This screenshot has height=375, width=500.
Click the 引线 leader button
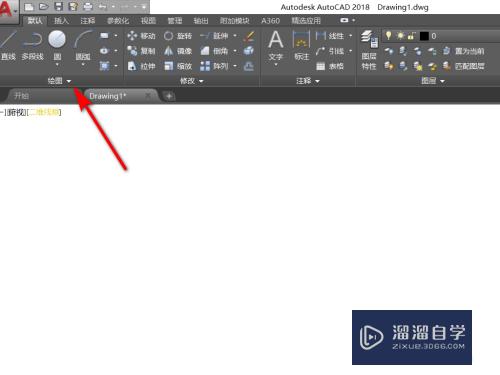(x=329, y=51)
